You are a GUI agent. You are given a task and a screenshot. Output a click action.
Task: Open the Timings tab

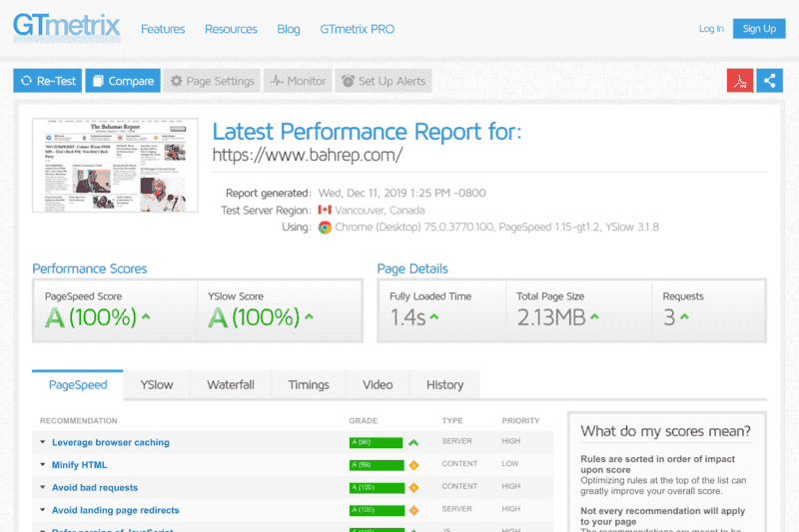(309, 385)
